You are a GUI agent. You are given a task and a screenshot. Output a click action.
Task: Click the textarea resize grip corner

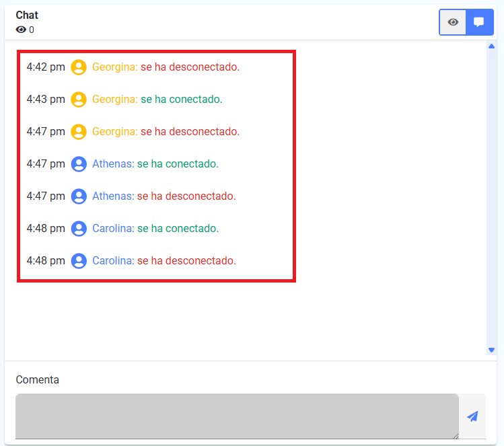coord(456,436)
